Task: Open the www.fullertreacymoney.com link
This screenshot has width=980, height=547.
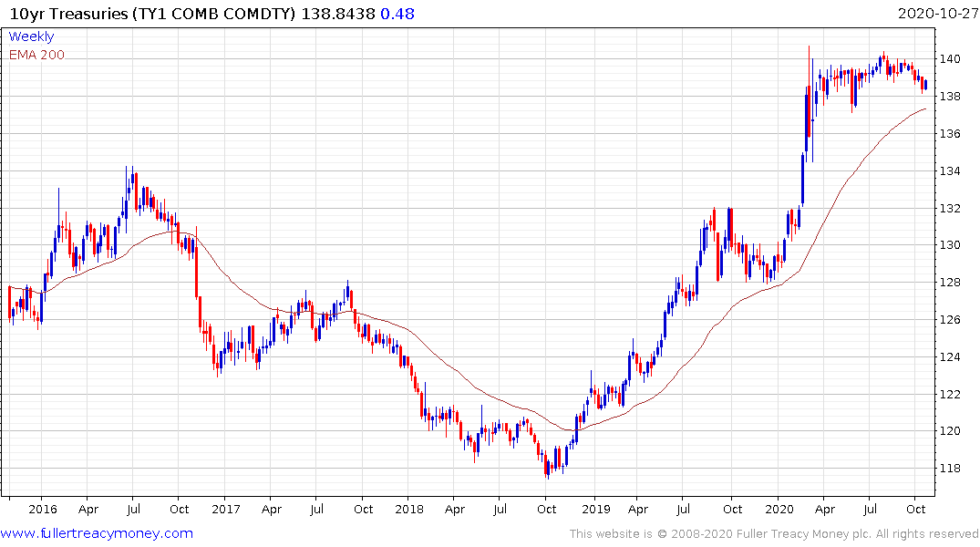Action: click(97, 533)
